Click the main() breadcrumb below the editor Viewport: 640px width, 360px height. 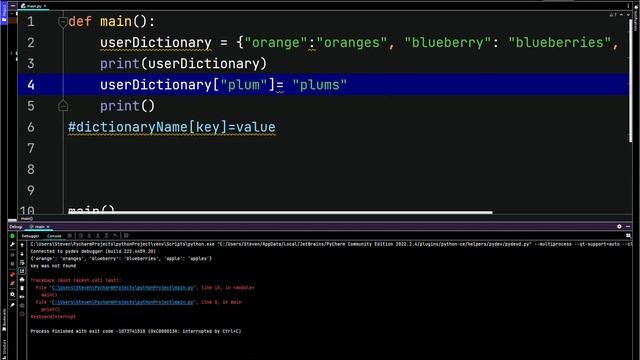coord(27,218)
